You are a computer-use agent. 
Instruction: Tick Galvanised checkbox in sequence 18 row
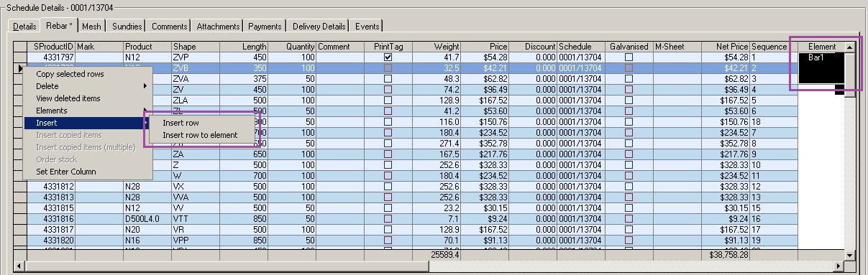629,121
